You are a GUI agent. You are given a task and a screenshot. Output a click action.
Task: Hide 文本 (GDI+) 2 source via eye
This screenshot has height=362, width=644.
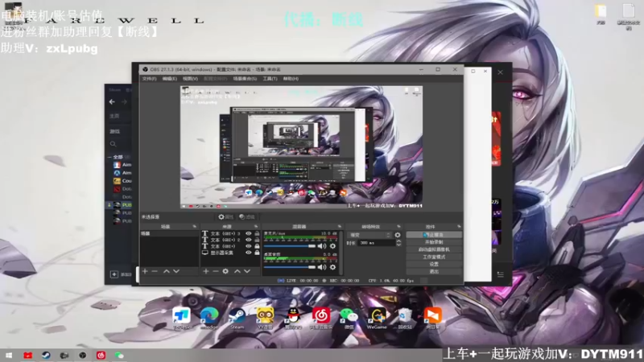249,240
